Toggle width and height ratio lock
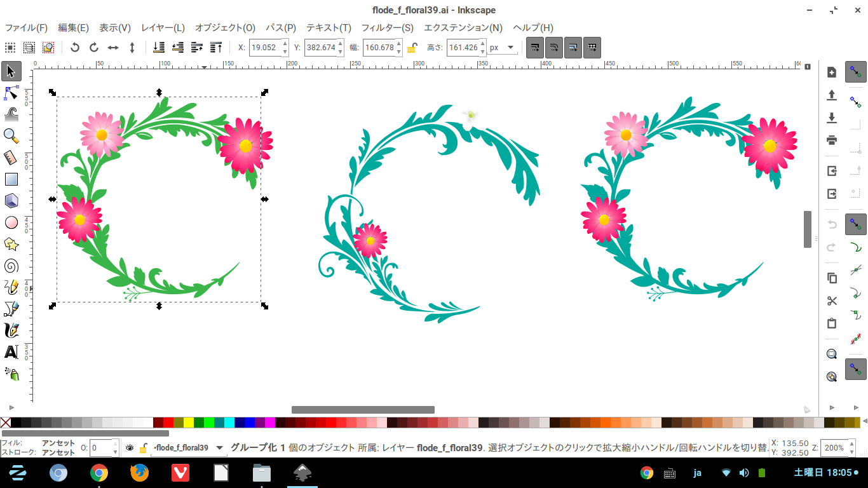This screenshot has height=488, width=868. [x=412, y=48]
